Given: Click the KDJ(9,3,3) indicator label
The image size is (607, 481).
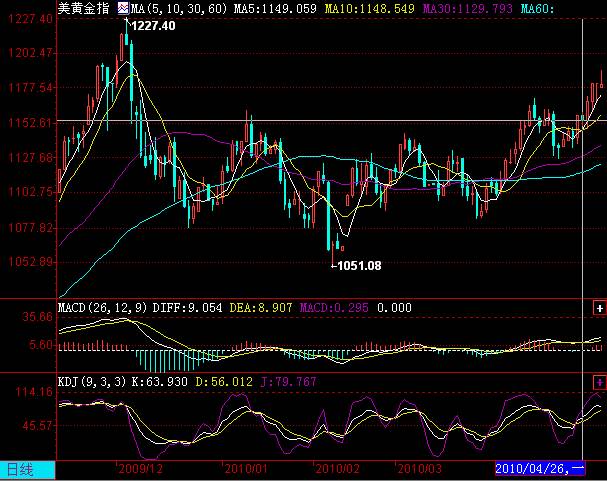Looking at the screenshot, I should 92,382.
